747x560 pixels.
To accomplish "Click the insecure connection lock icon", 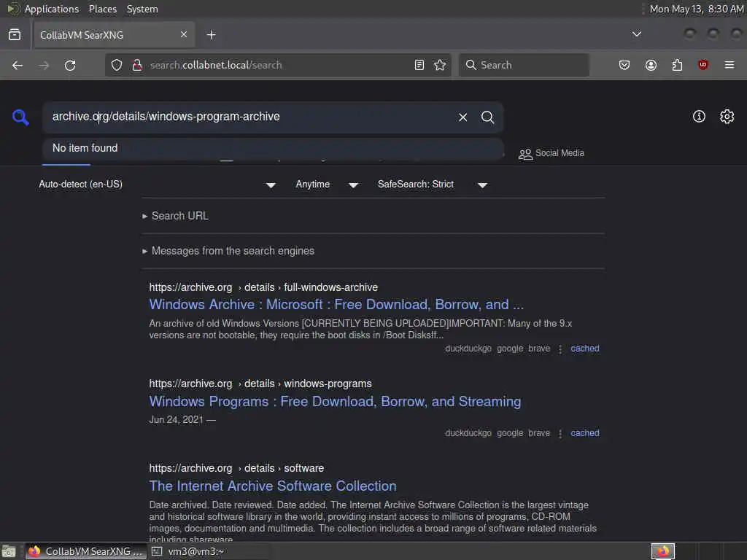I will coord(136,65).
